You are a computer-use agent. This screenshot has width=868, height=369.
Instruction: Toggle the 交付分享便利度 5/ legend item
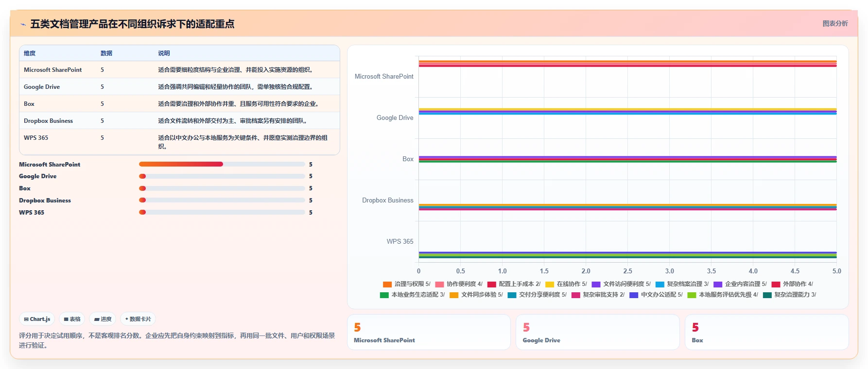tap(537, 295)
